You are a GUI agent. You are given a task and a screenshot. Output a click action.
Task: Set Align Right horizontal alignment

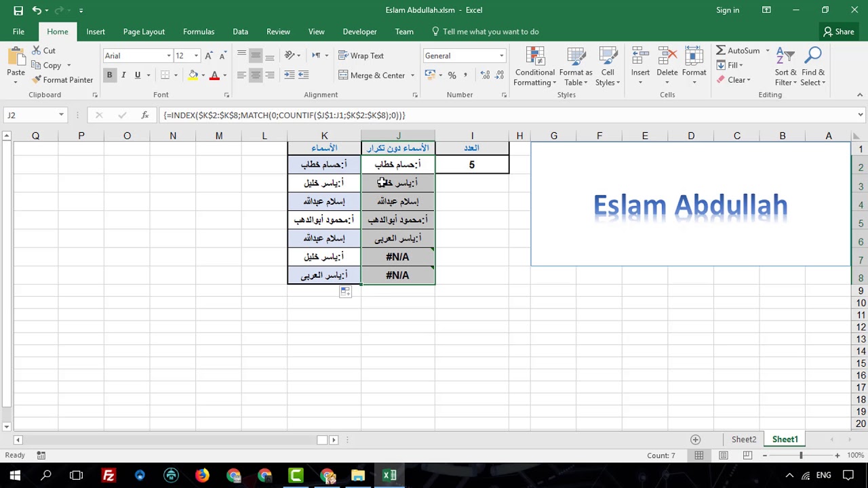coord(270,75)
